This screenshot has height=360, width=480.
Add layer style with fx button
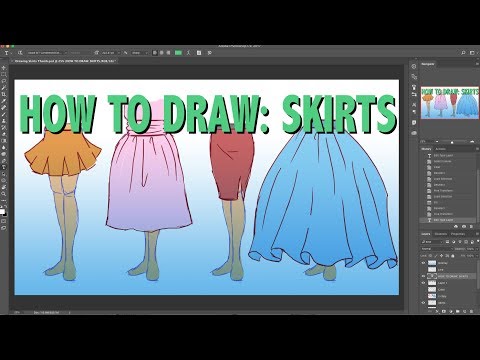click(437, 311)
